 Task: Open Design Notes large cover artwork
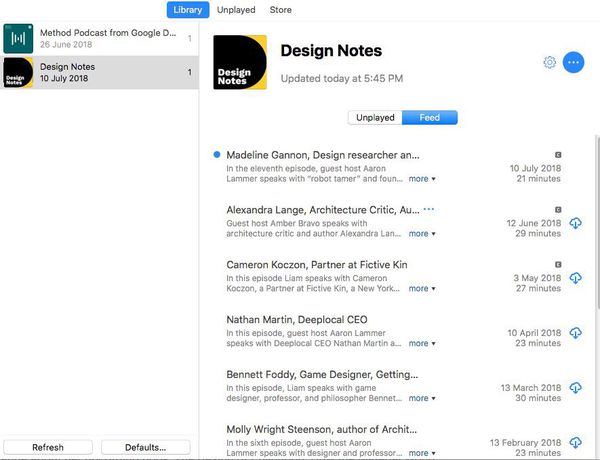click(x=240, y=62)
